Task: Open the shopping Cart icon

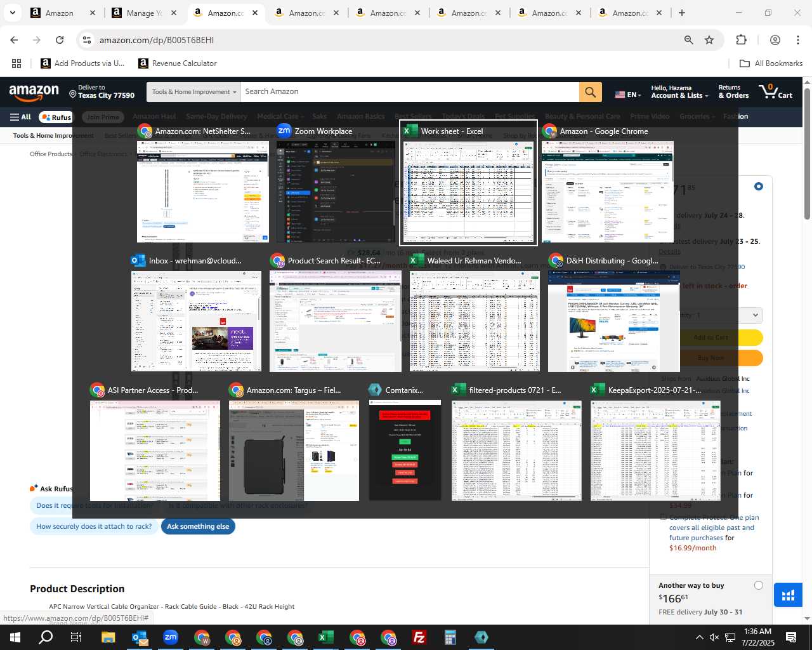Action: (776, 92)
